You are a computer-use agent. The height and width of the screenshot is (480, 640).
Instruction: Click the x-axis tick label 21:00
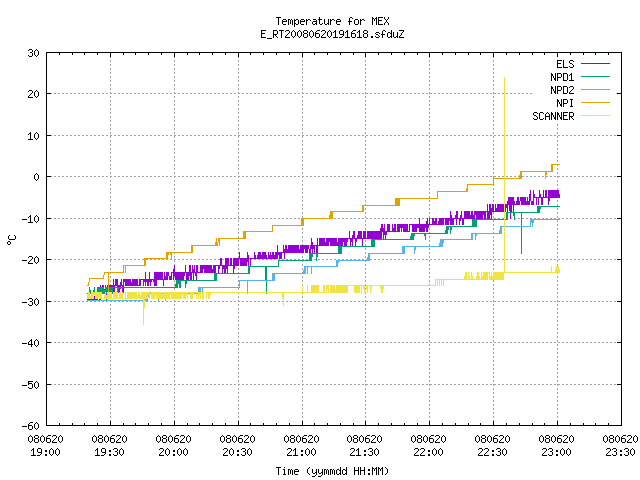pos(301,452)
